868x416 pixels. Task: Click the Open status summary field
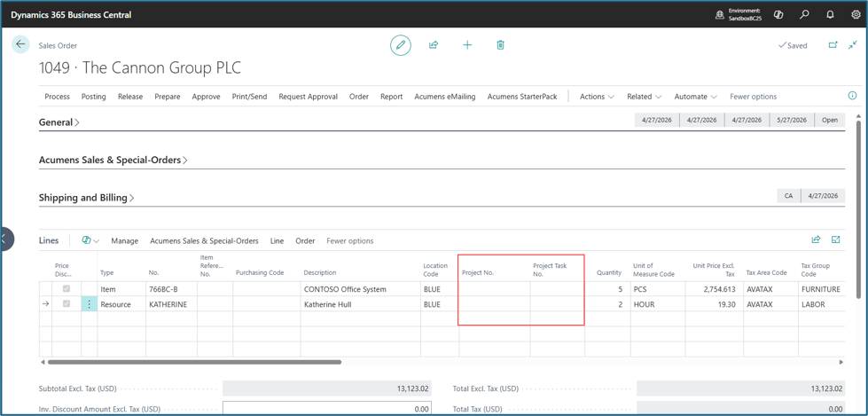point(830,120)
